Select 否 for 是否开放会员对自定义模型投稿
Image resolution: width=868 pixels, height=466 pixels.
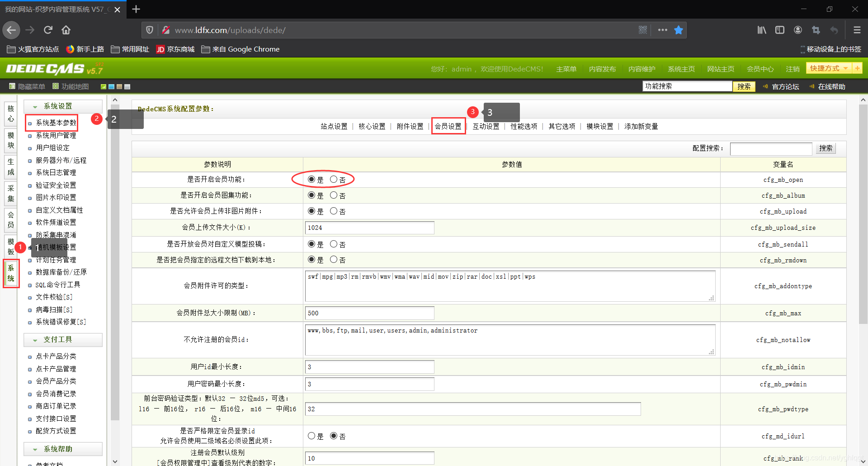(x=334, y=244)
